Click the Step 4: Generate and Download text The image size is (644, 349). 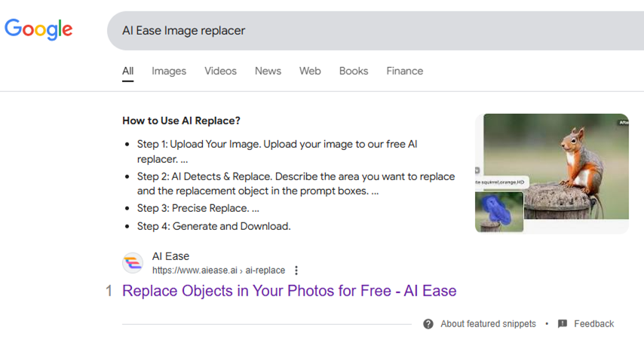[213, 226]
